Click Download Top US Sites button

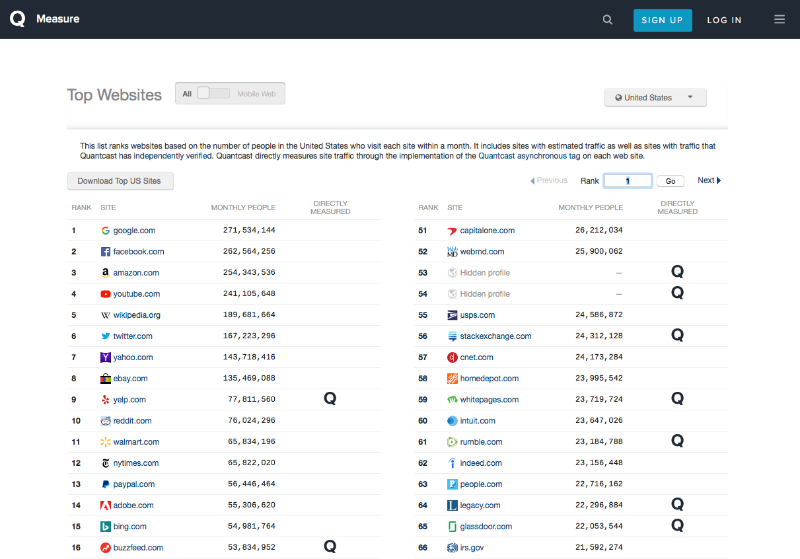pyautogui.click(x=120, y=181)
